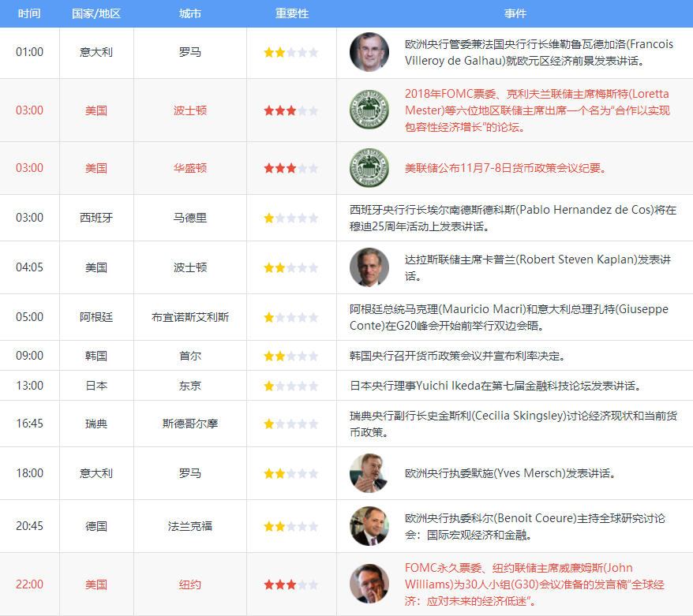Select the 04:05 time cell
This screenshot has height=616, width=693.
point(30,267)
